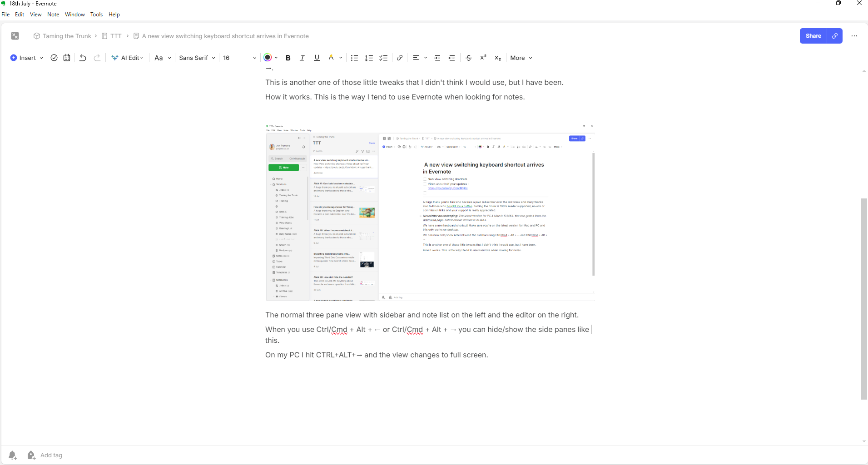Open the Sans Serif font dropdown
Image resolution: width=868 pixels, height=465 pixels.
tap(197, 58)
